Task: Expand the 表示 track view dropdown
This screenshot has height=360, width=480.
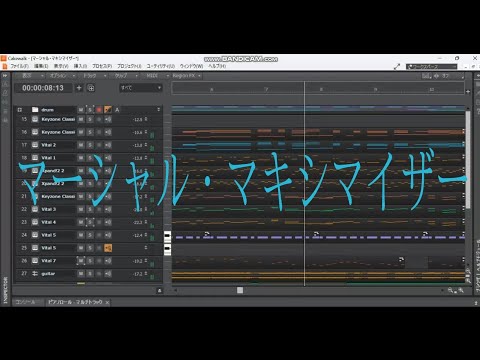Action: 33,76
